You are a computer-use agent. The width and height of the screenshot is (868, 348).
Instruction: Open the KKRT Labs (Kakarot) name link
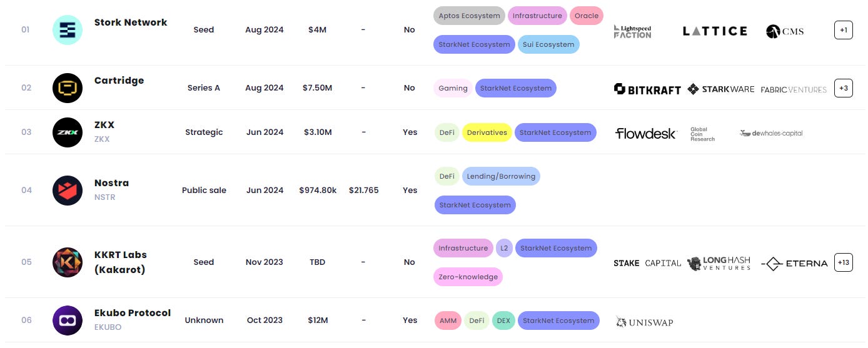[x=121, y=262]
